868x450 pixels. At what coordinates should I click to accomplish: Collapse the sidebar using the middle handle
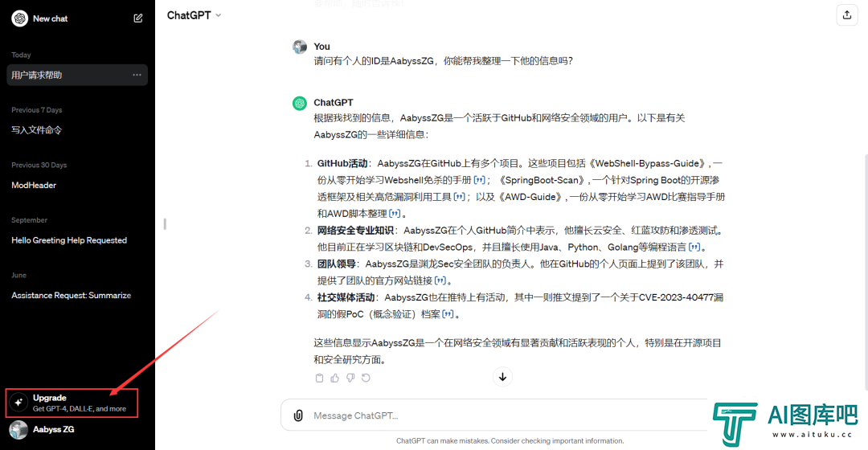(x=165, y=224)
